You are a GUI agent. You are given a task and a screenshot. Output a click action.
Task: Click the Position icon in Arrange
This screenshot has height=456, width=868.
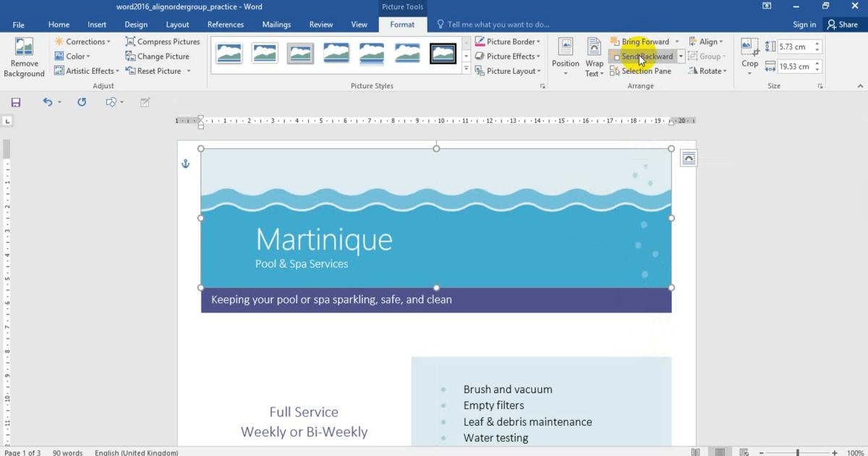click(565, 57)
